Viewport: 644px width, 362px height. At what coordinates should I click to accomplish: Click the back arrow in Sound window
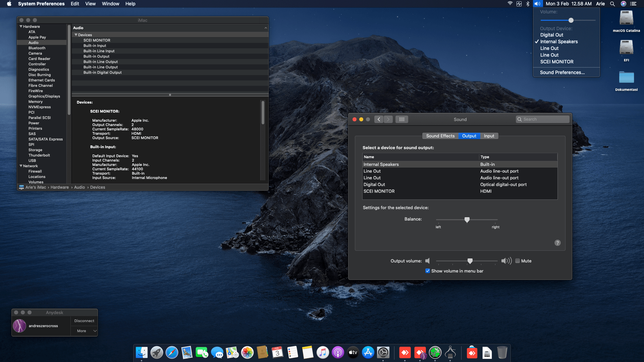click(379, 119)
